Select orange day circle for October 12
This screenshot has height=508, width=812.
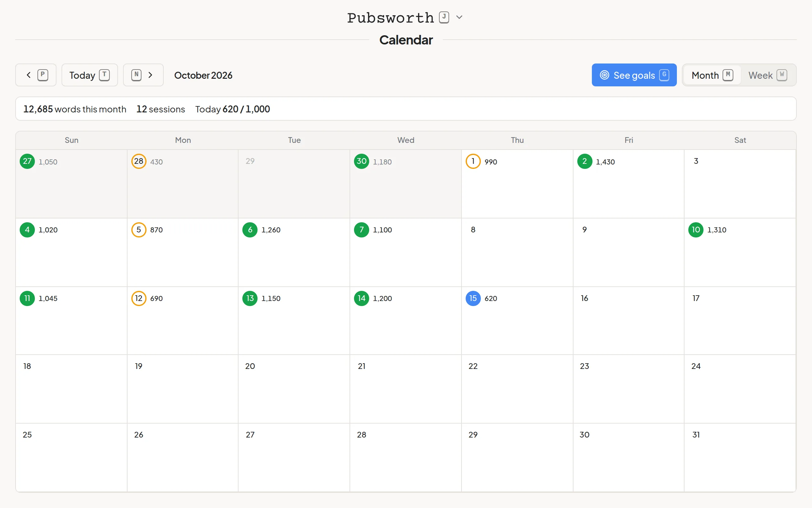[x=139, y=298]
